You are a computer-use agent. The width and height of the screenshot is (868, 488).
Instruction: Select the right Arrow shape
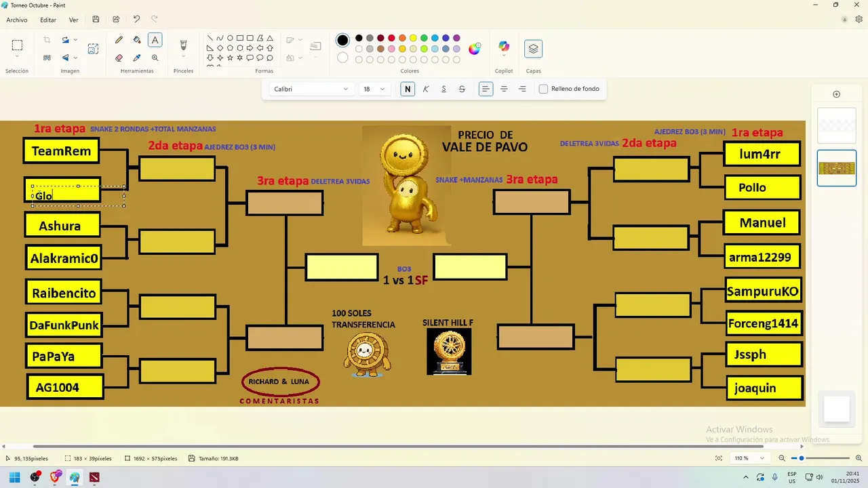250,48
